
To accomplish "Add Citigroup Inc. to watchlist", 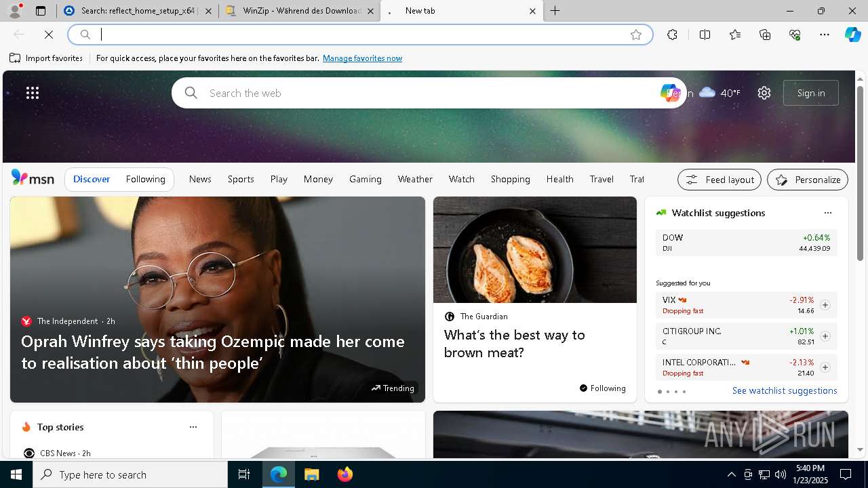I will pos(825,336).
